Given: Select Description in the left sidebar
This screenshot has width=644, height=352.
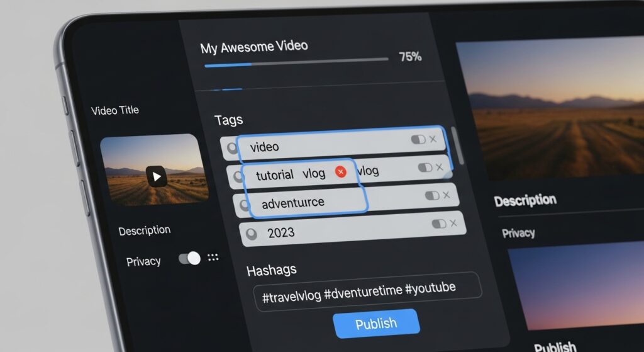Looking at the screenshot, I should 144,230.
